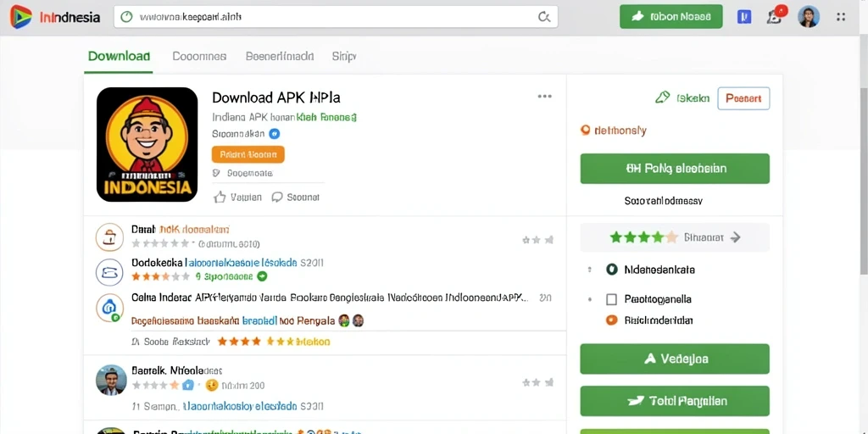The image size is (868, 434).
Task: Toggle the Paohtoganella checkbox
Action: 611,299
